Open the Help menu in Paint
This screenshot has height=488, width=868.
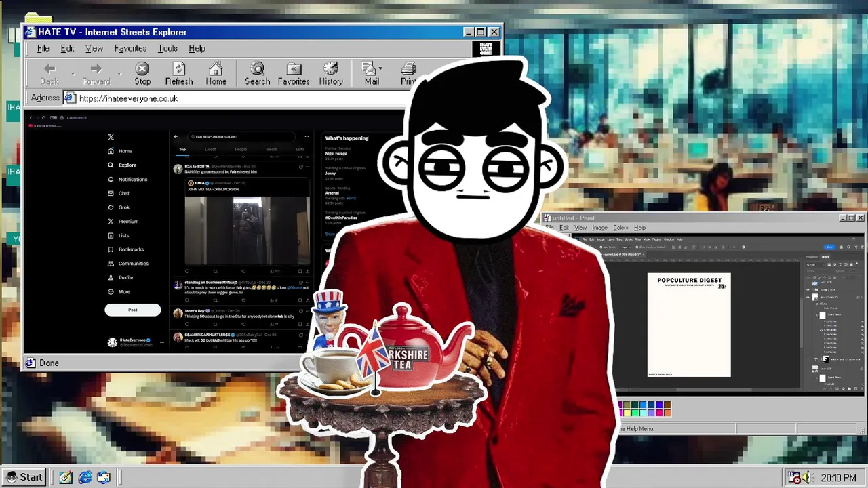(639, 228)
